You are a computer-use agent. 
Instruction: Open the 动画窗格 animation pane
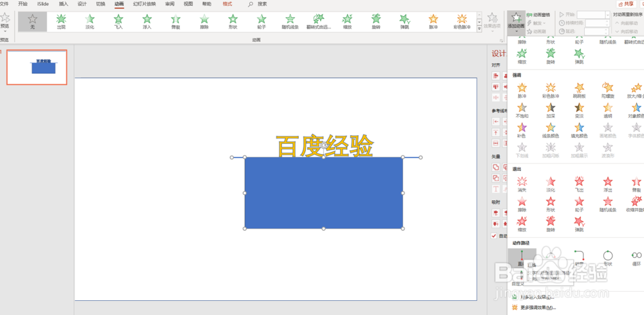tap(538, 15)
